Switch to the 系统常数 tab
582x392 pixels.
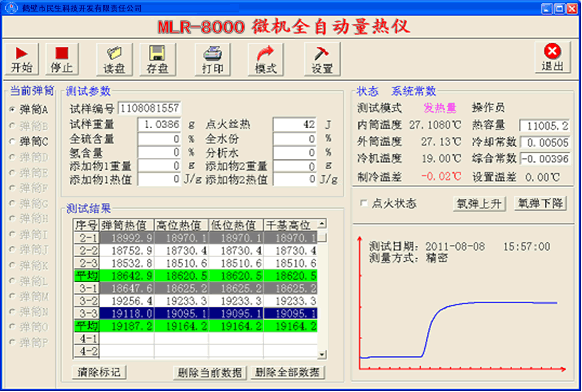point(413,91)
